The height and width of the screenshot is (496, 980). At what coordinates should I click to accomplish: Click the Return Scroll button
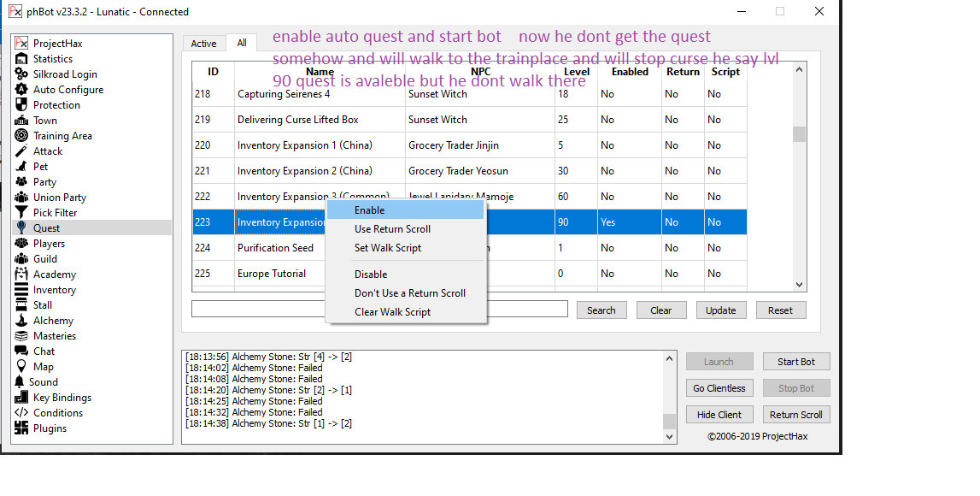pos(795,415)
